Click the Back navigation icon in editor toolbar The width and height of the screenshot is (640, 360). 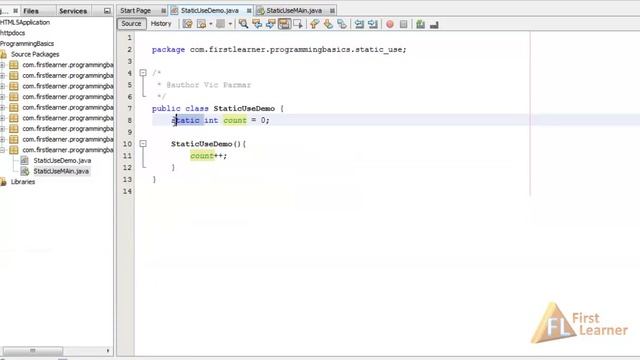202,24
